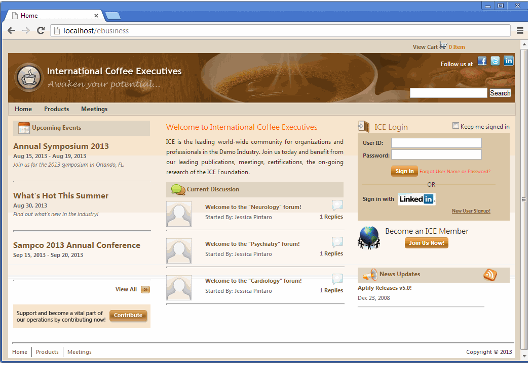Click the Neurology forum reply bubble icon
The image size is (528, 365).
pyautogui.click(x=337, y=205)
